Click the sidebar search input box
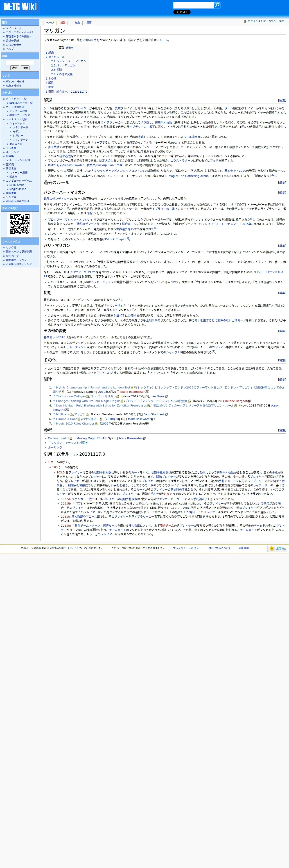This screenshot has width=289, height=868. click(20, 63)
